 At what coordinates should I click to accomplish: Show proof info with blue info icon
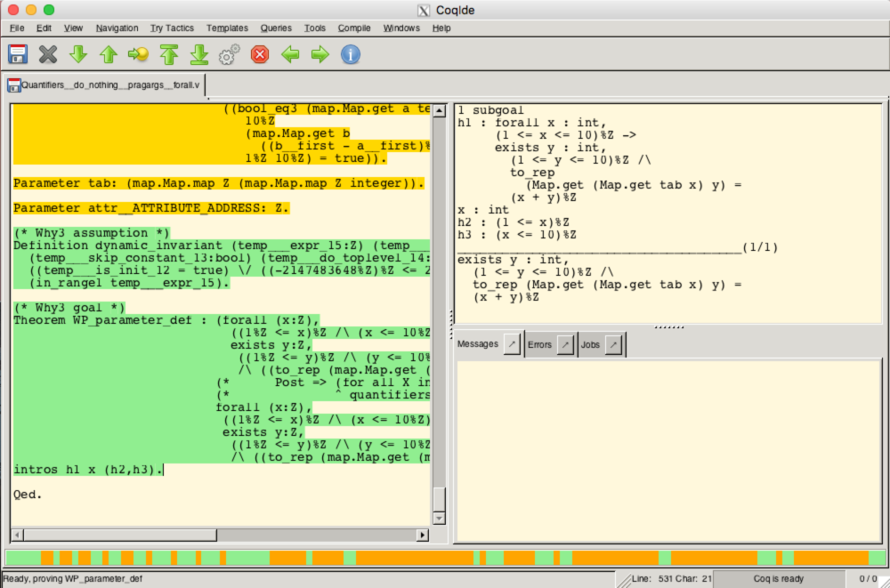[351, 55]
